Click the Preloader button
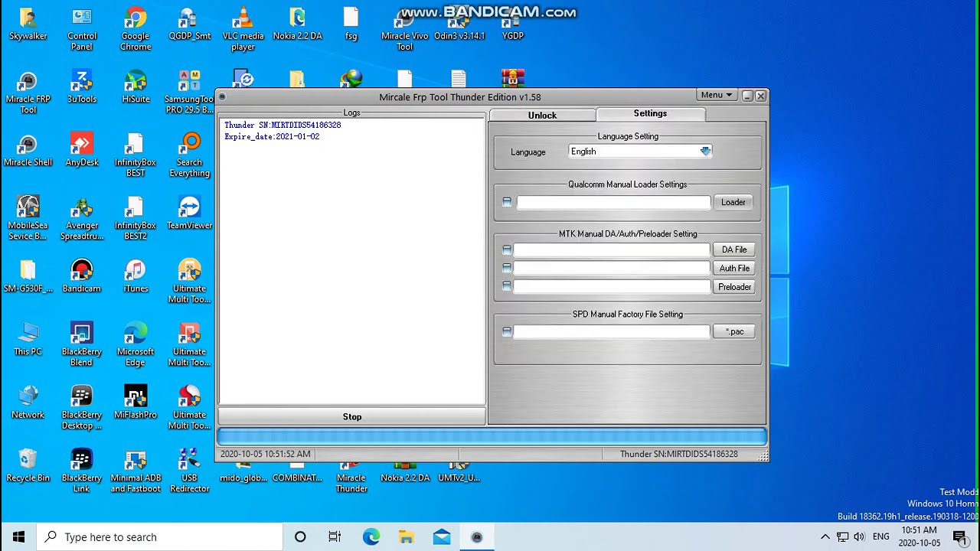Image resolution: width=980 pixels, height=551 pixels. (x=734, y=287)
